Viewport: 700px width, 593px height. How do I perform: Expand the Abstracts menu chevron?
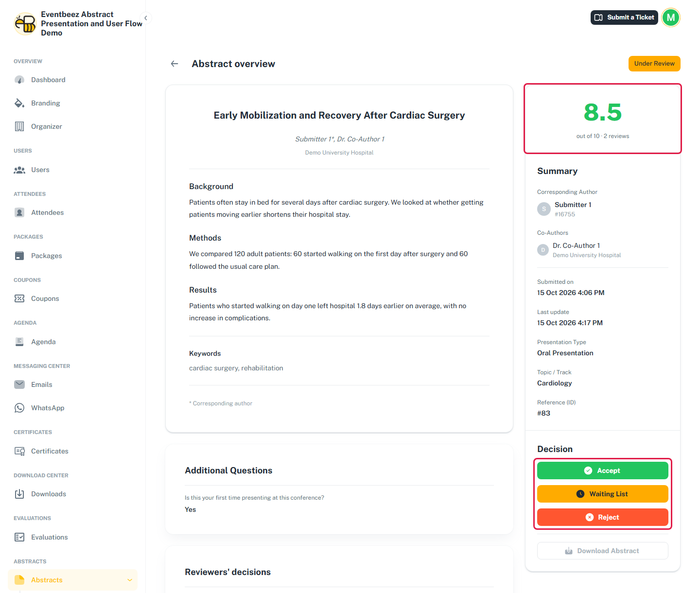(x=130, y=580)
